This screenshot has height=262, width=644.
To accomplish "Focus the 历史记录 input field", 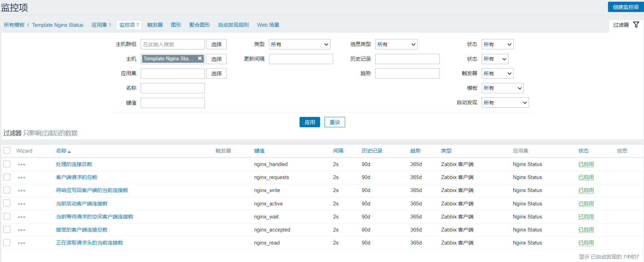I will [407, 59].
